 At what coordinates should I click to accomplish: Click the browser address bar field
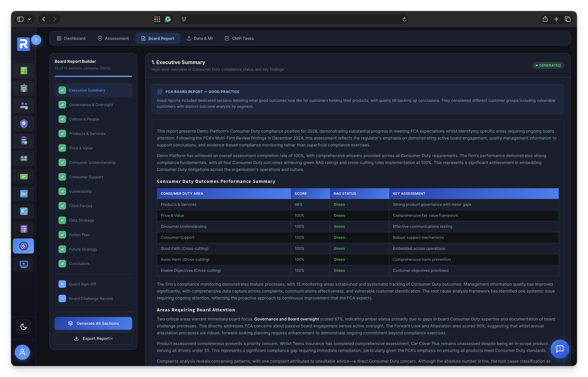293,19
